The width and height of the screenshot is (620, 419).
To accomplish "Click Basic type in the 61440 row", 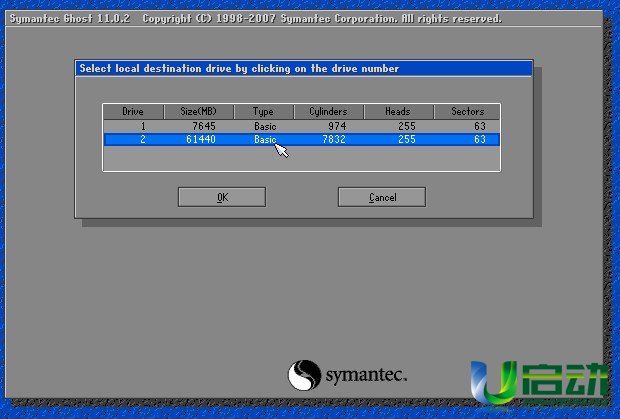I will pos(265,139).
